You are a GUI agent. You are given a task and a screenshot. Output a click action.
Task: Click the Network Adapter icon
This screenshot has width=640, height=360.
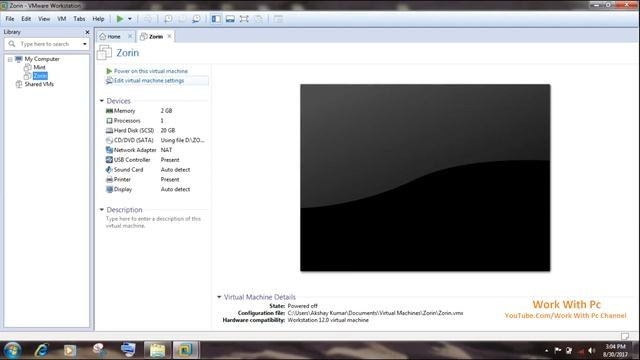(x=109, y=150)
